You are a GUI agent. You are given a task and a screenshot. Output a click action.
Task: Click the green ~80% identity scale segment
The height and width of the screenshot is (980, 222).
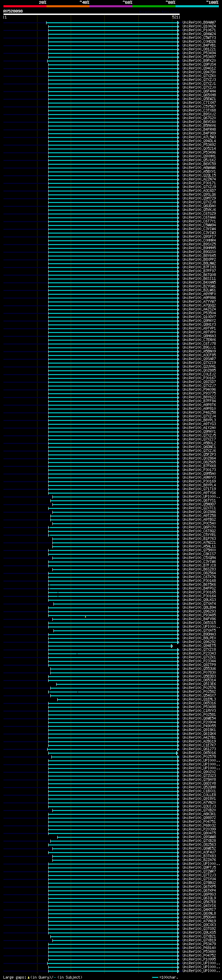point(154,6)
